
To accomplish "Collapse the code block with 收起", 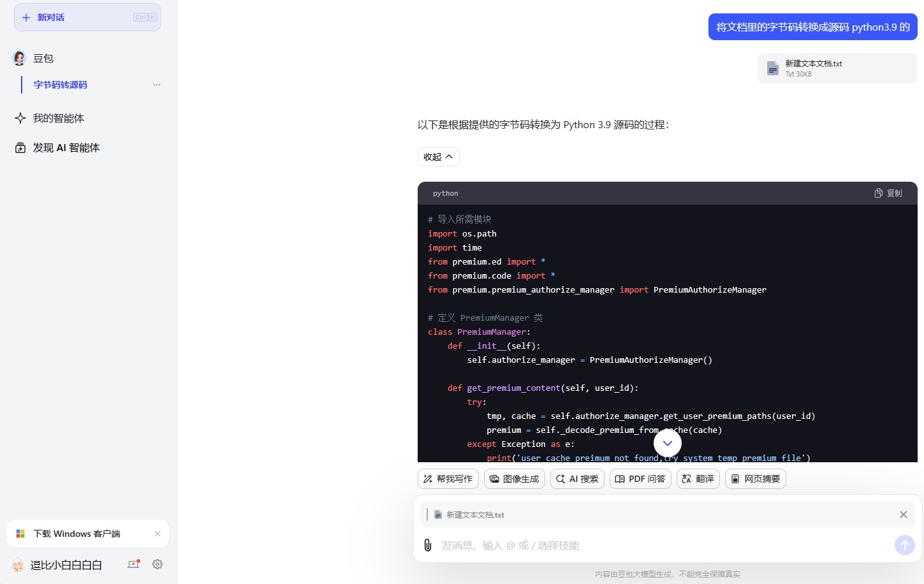I will coord(439,157).
